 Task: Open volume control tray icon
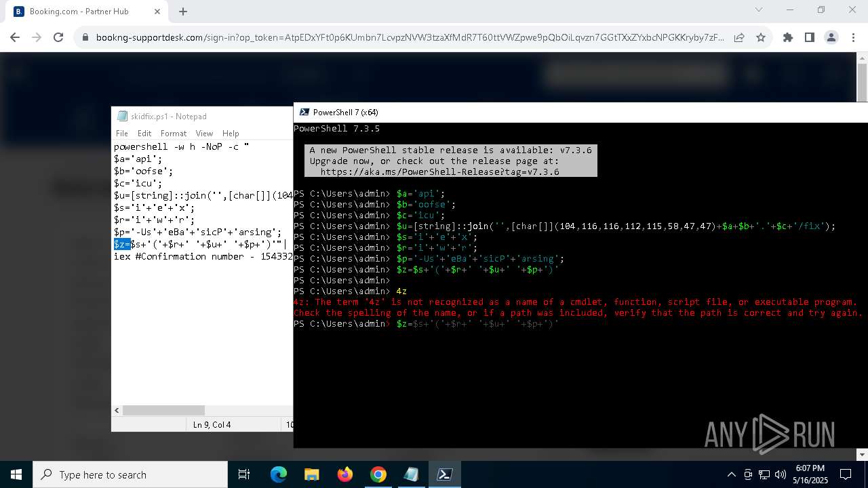[781, 474]
